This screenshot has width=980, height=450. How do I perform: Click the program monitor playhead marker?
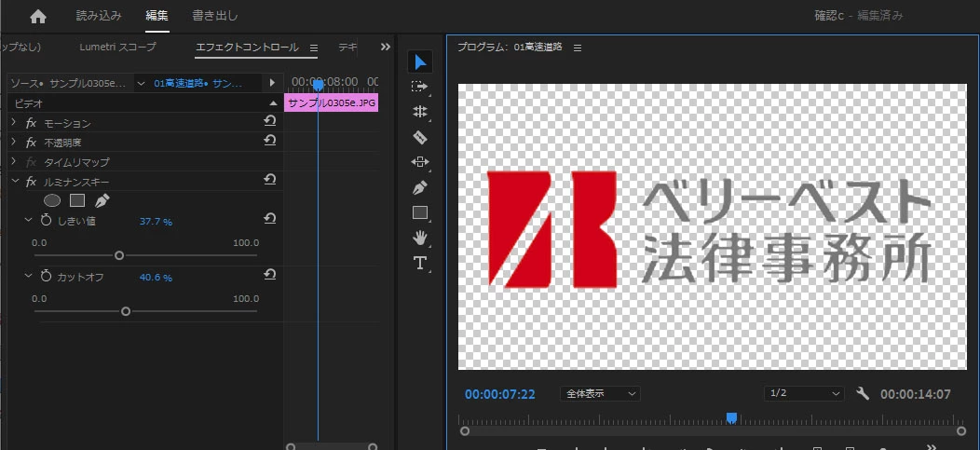(x=731, y=417)
